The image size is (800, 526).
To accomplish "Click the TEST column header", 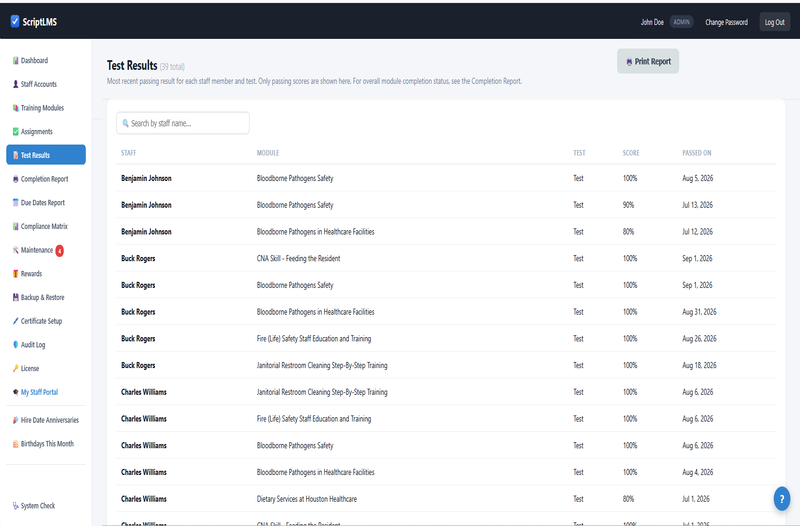I will point(579,153).
